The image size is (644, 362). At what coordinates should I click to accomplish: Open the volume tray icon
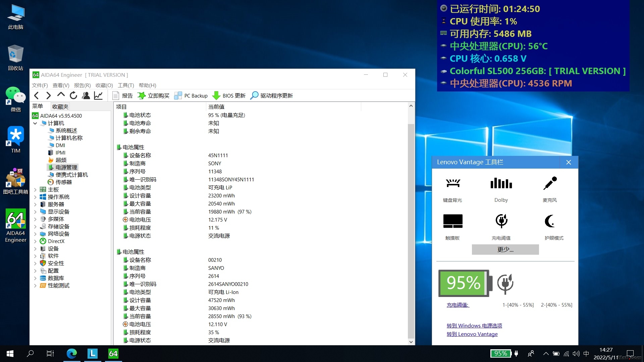[576, 354]
